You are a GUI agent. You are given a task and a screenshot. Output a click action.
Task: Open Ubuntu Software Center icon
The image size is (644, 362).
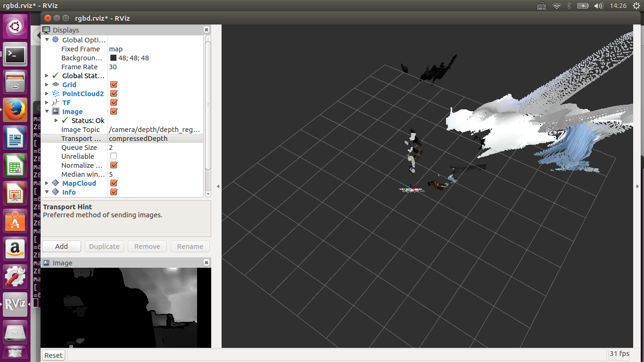click(15, 221)
